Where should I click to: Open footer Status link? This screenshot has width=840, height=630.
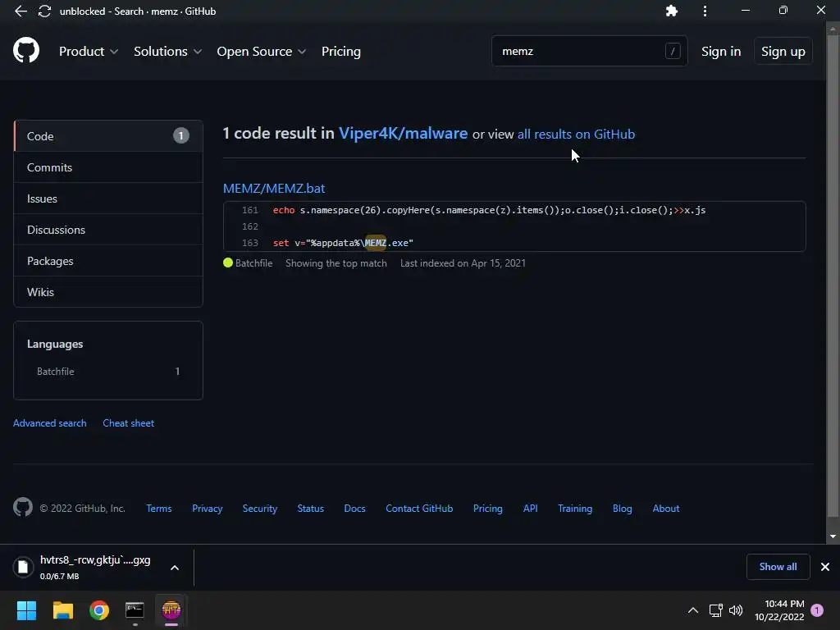pos(310,508)
